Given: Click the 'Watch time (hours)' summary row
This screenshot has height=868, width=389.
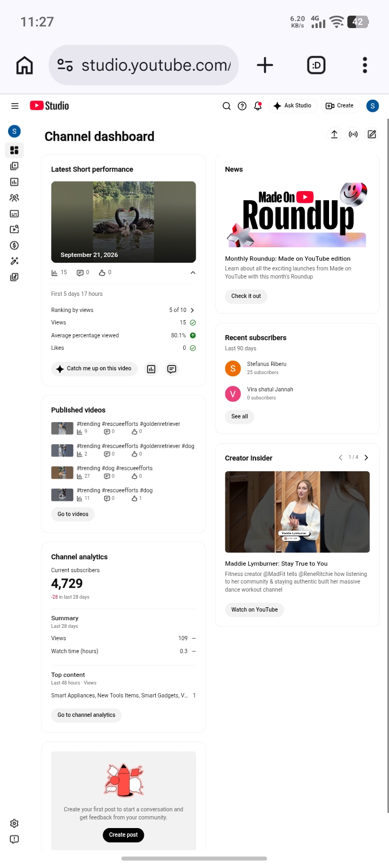Looking at the screenshot, I should pyautogui.click(x=124, y=652).
